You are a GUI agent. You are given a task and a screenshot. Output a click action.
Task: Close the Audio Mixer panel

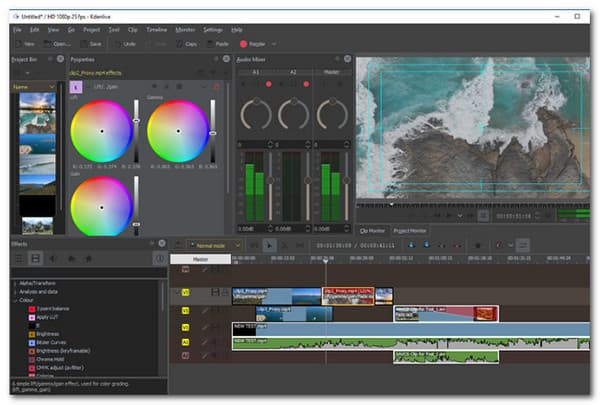pyautogui.click(x=347, y=59)
